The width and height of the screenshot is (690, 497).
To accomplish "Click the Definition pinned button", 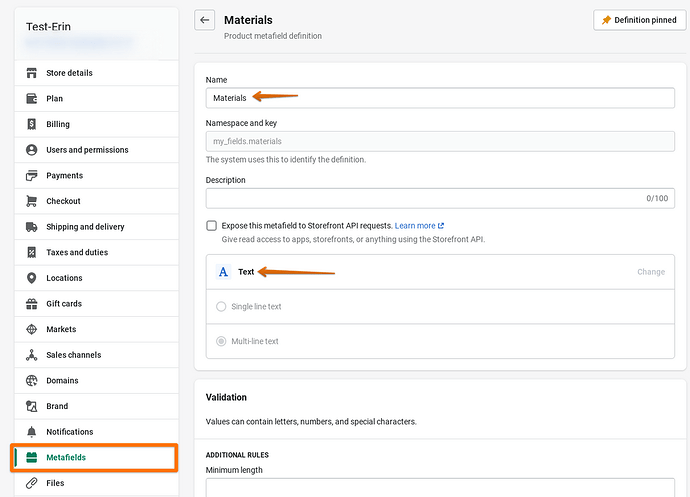I will (x=639, y=20).
